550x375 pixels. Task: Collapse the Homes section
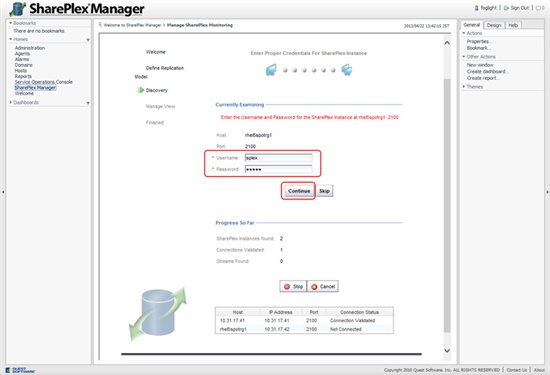click(x=11, y=39)
